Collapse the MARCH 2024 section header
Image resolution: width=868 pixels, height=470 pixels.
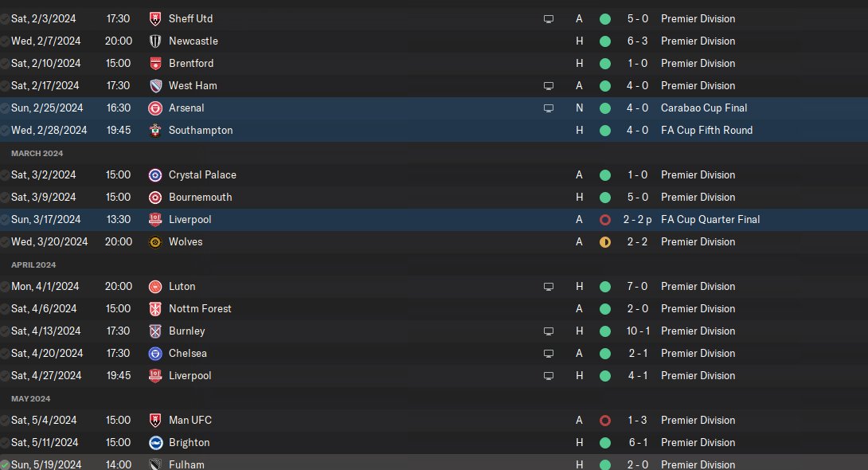point(37,153)
